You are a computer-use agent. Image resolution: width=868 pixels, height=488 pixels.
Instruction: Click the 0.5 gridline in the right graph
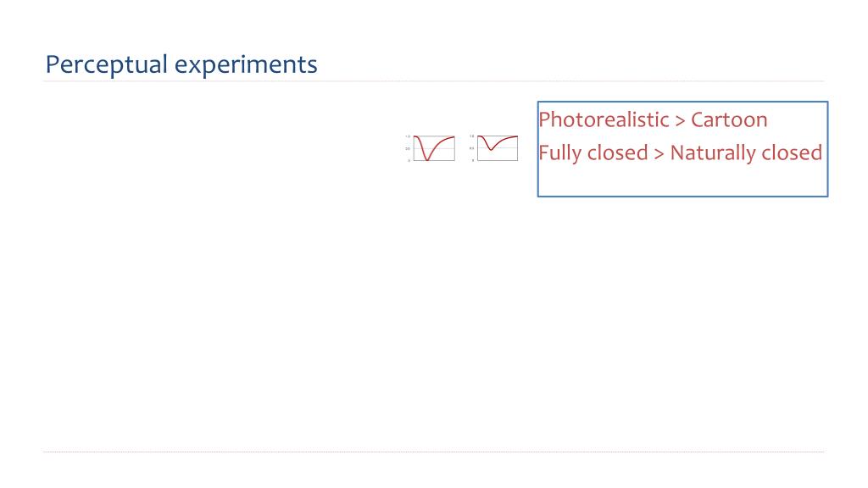point(498,148)
